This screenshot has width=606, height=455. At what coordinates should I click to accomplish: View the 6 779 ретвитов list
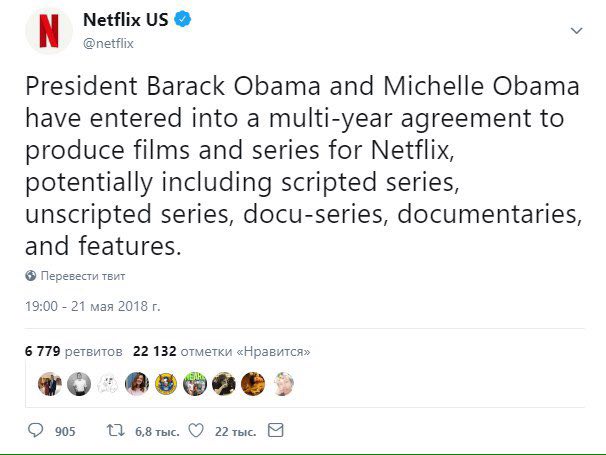[x=73, y=351]
